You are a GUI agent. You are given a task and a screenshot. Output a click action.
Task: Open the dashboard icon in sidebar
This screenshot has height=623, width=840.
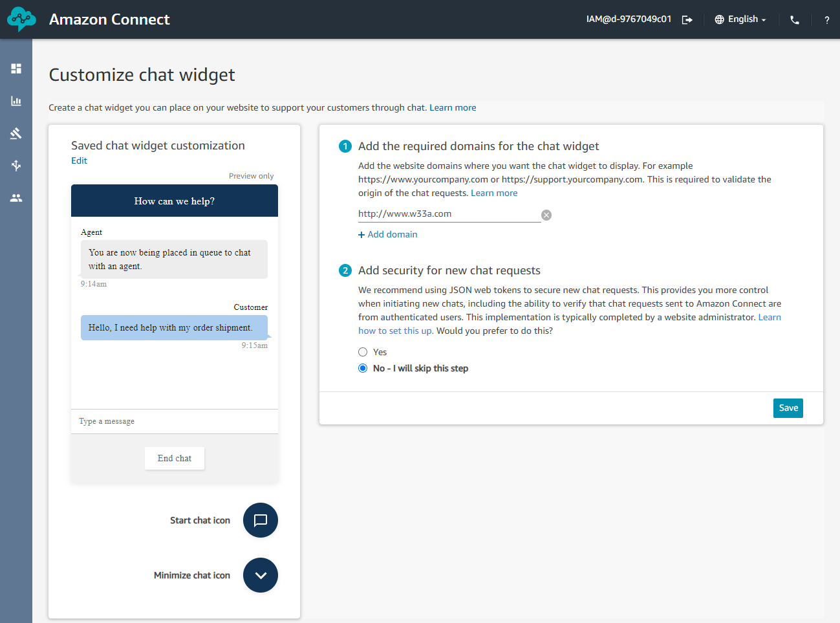16,69
